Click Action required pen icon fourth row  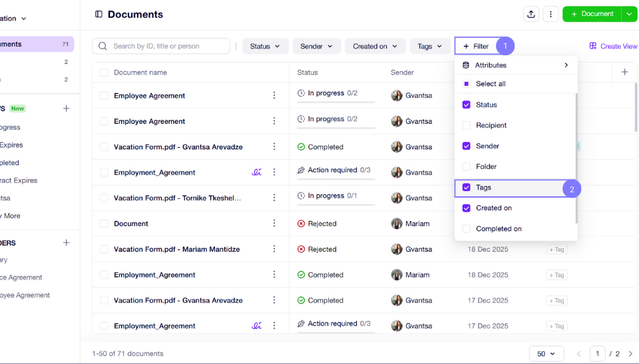[x=301, y=170]
